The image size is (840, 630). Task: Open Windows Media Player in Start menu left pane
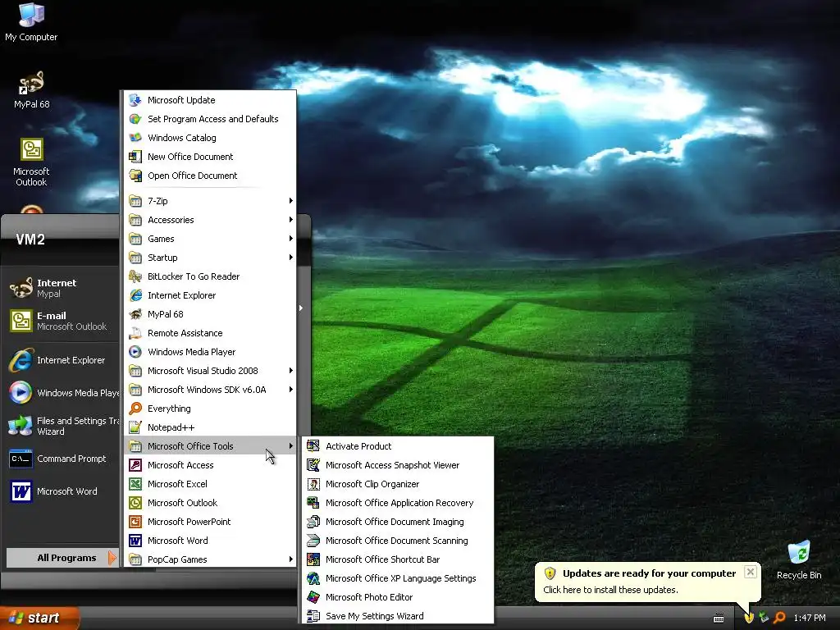point(62,393)
